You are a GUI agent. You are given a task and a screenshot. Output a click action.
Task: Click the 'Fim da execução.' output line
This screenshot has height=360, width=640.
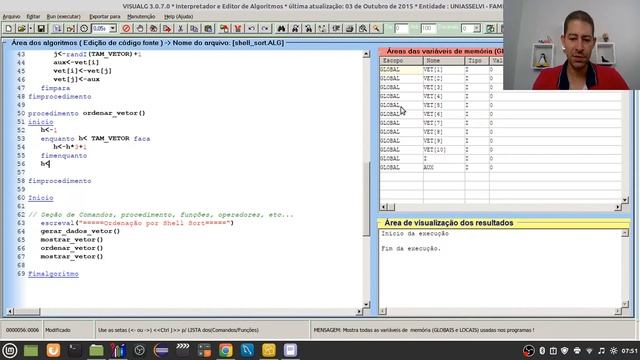(411, 248)
